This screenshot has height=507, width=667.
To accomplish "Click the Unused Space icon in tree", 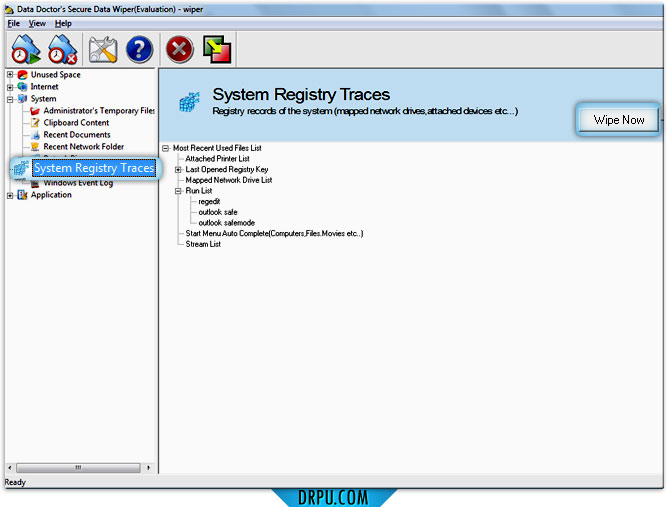I will (x=23, y=75).
